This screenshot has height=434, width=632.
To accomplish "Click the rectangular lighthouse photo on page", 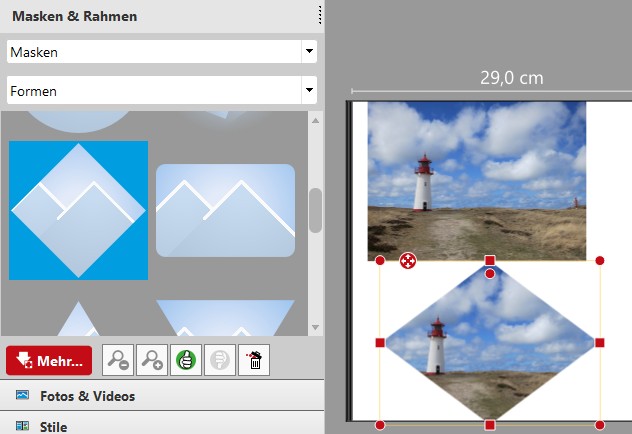I will pyautogui.click(x=477, y=181).
